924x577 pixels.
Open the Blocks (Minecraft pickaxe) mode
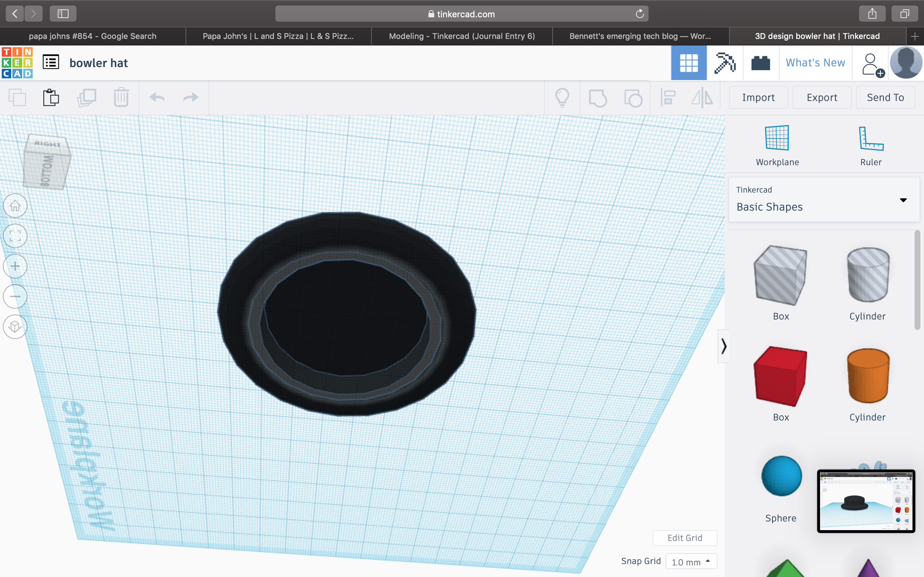point(724,63)
